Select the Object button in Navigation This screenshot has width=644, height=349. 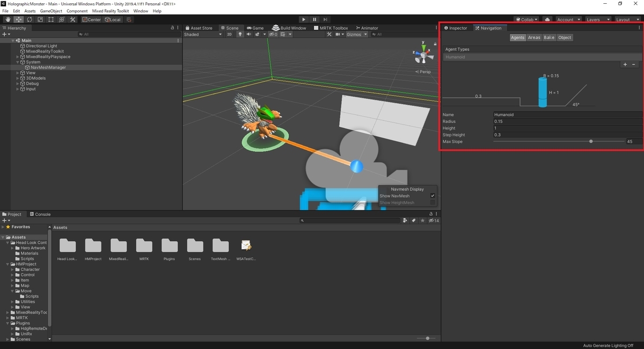pyautogui.click(x=565, y=38)
